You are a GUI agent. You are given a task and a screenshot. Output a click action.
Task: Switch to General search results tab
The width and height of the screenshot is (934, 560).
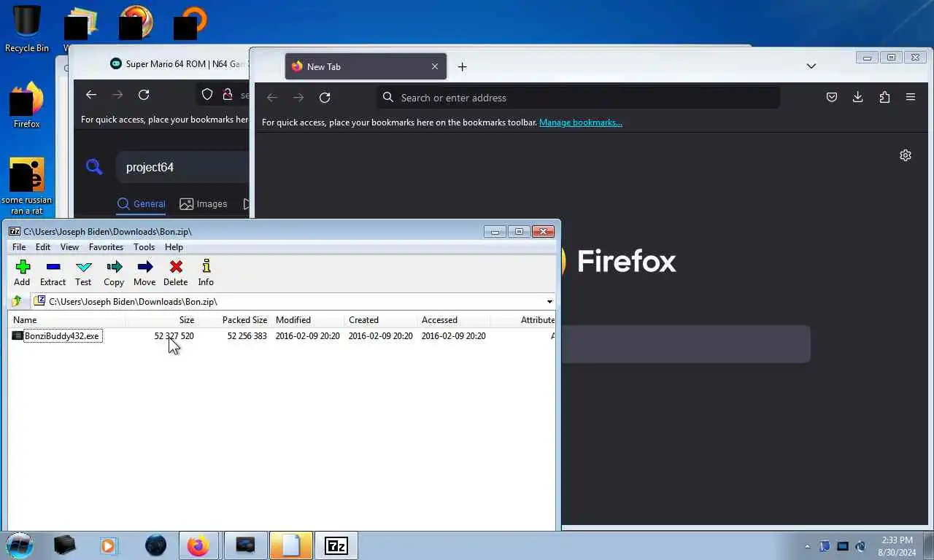142,204
